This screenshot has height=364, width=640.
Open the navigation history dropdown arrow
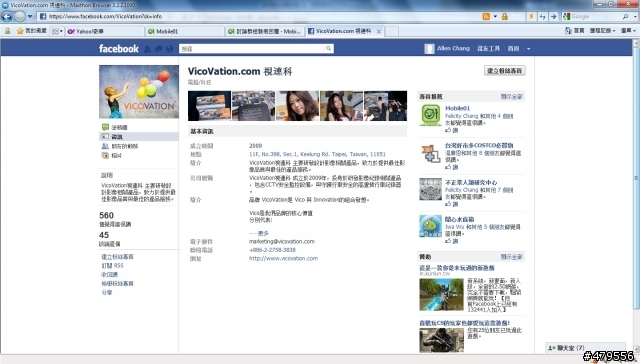30,17
